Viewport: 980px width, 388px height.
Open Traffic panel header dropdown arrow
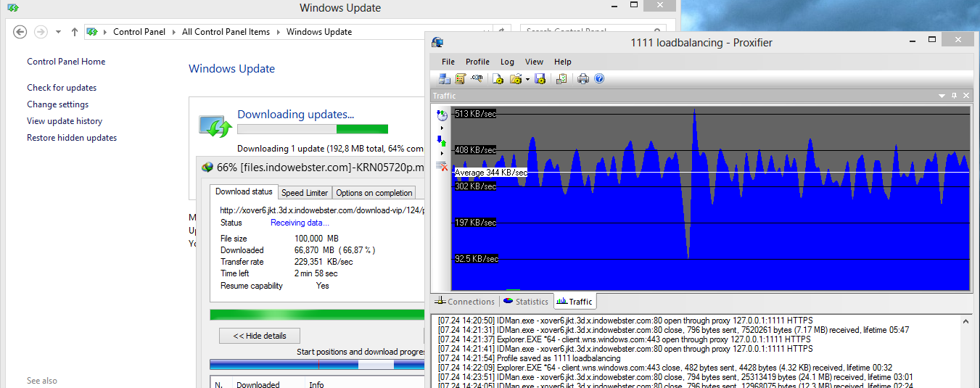942,96
